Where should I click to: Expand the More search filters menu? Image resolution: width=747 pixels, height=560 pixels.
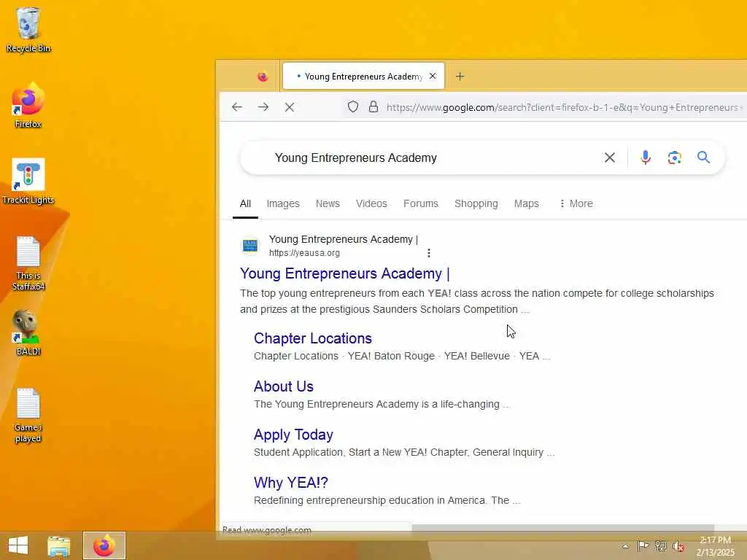(x=576, y=204)
